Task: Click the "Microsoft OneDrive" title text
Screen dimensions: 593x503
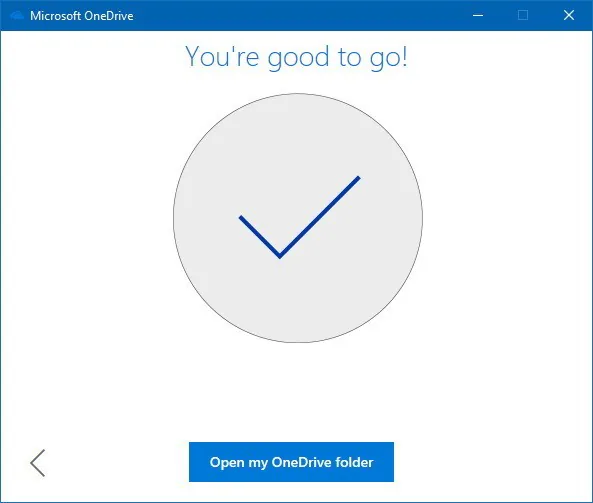Action: [x=82, y=16]
